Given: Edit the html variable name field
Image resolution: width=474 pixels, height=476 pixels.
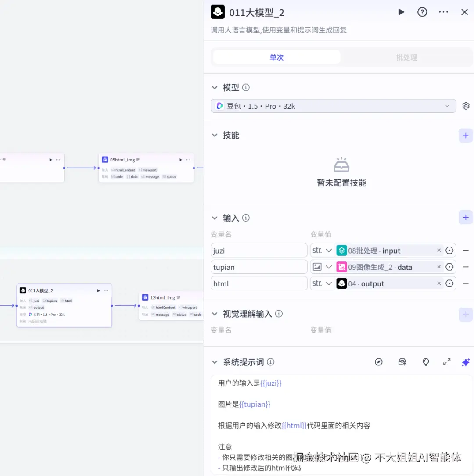Looking at the screenshot, I should [259, 283].
